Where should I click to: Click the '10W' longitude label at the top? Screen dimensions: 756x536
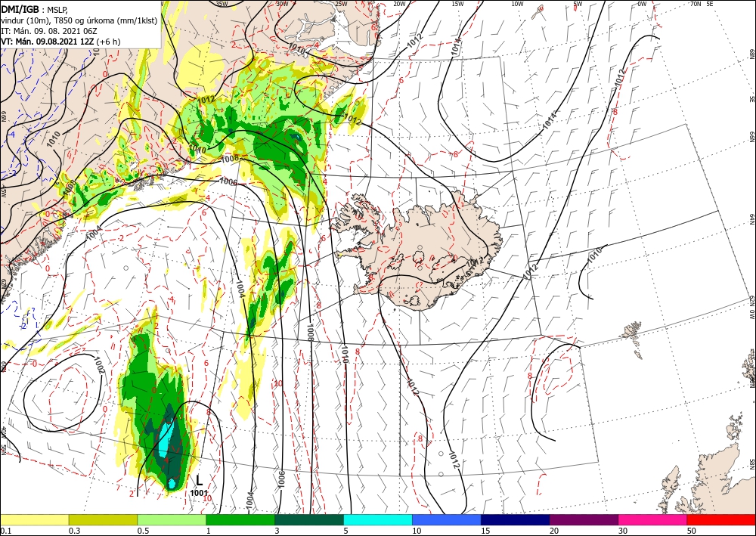pyautogui.click(x=517, y=4)
